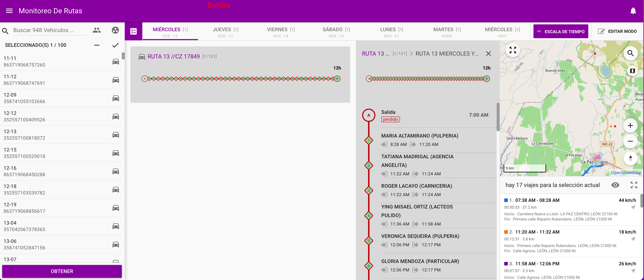
Task: Click EDITAR MODO button
Action: point(617,31)
